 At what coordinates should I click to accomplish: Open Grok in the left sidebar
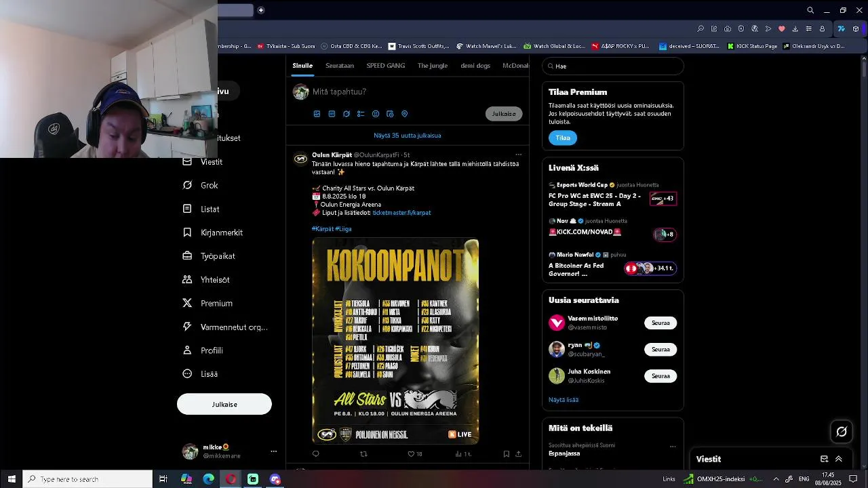tap(201, 186)
